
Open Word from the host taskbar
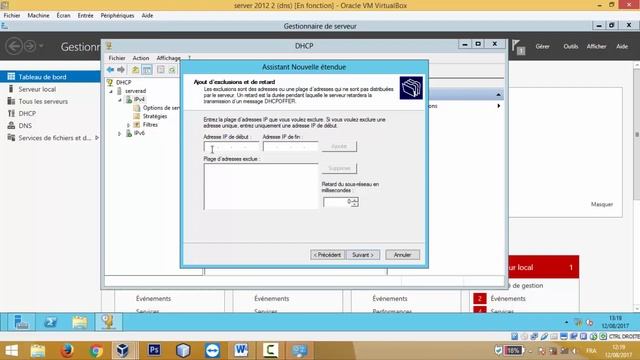(x=241, y=350)
